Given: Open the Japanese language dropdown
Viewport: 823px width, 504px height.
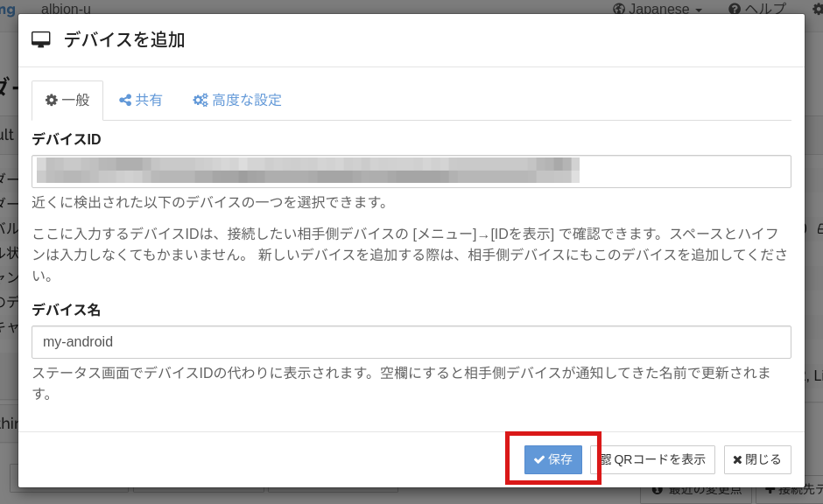Looking at the screenshot, I should (658, 9).
